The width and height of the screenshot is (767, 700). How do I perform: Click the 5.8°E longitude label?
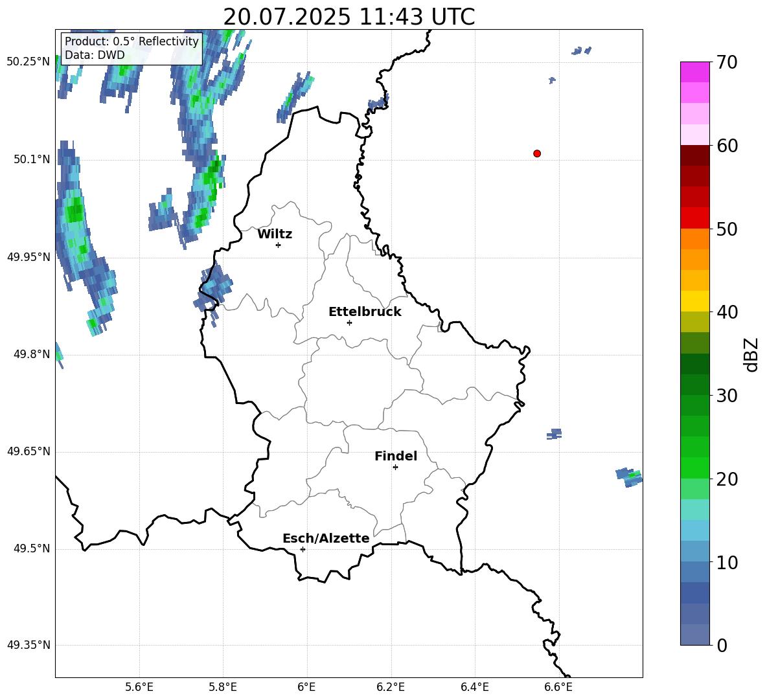pos(223,687)
